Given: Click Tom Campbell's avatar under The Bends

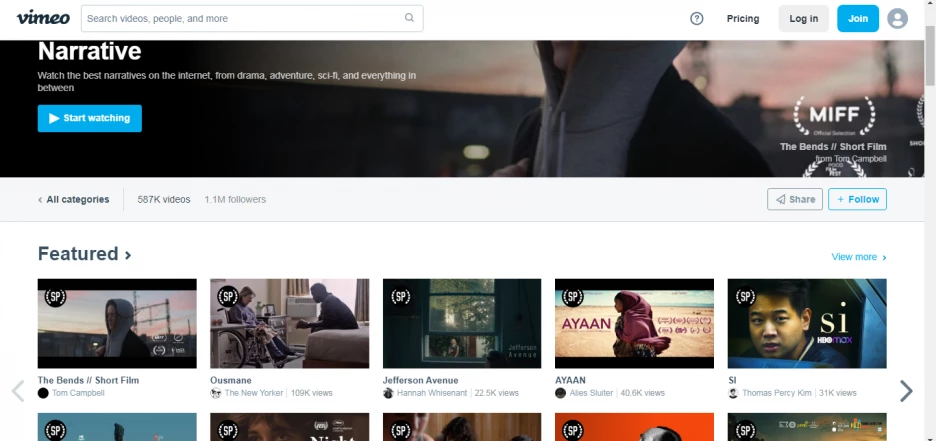Looking at the screenshot, I should click(43, 393).
